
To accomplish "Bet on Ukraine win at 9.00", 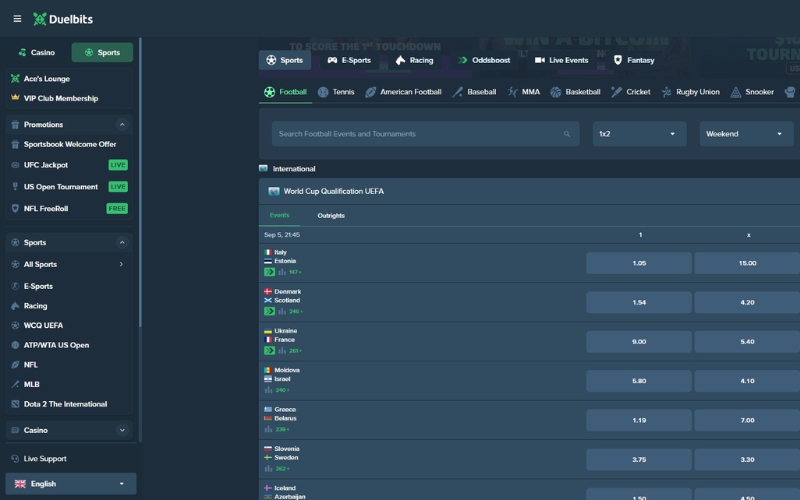I will [639, 342].
